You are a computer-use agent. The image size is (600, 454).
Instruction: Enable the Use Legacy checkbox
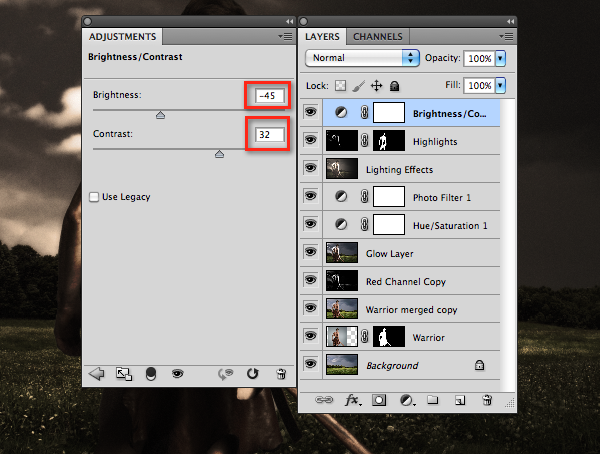(94, 197)
